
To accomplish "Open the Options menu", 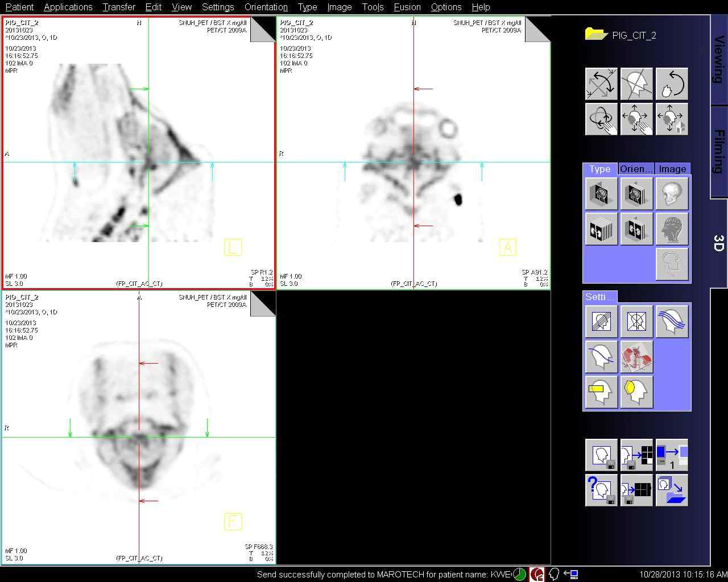I will coord(446,7).
